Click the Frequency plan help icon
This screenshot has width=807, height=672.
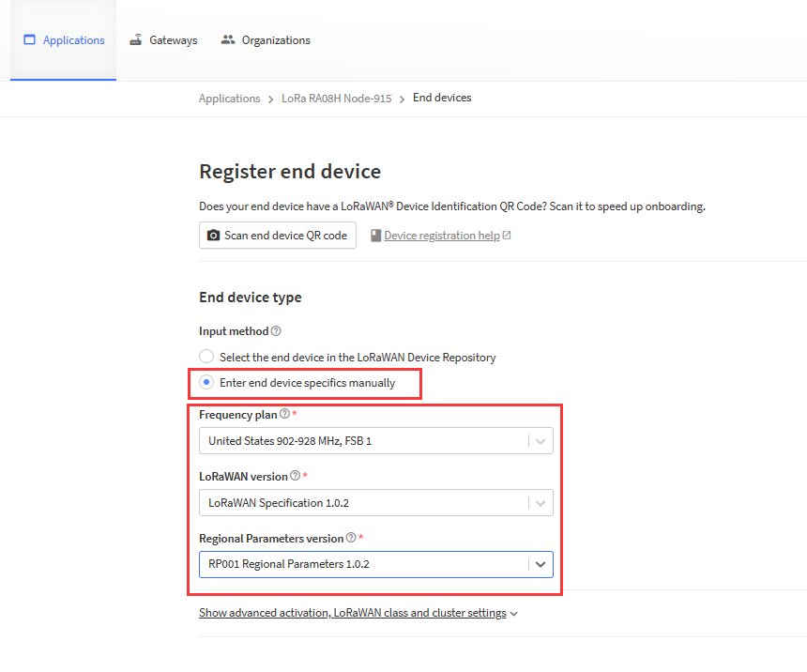tap(284, 415)
